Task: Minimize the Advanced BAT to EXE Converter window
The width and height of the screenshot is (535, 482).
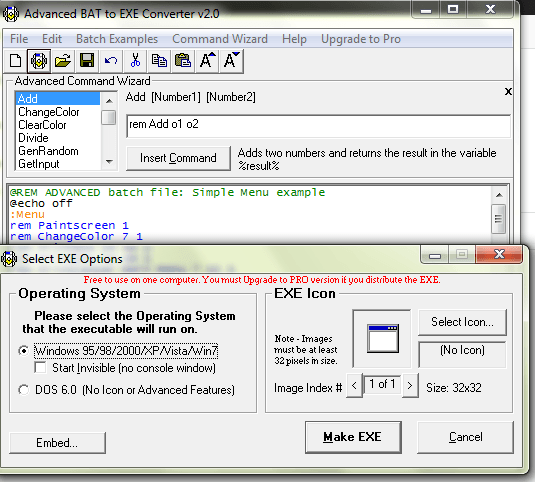Action: (426, 9)
